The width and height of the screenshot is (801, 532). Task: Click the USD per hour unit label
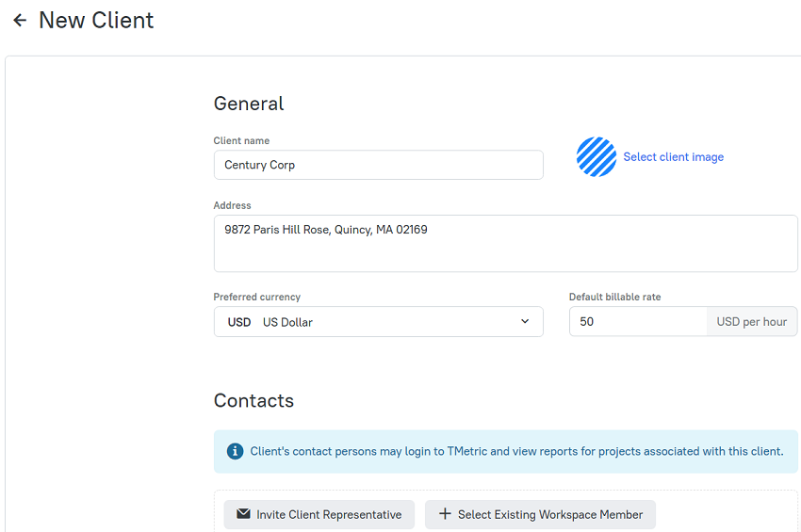click(x=751, y=322)
